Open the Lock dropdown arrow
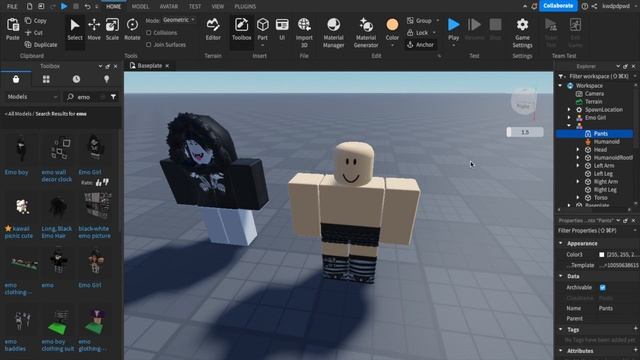Viewport: 640px width, 360px height. [x=434, y=33]
